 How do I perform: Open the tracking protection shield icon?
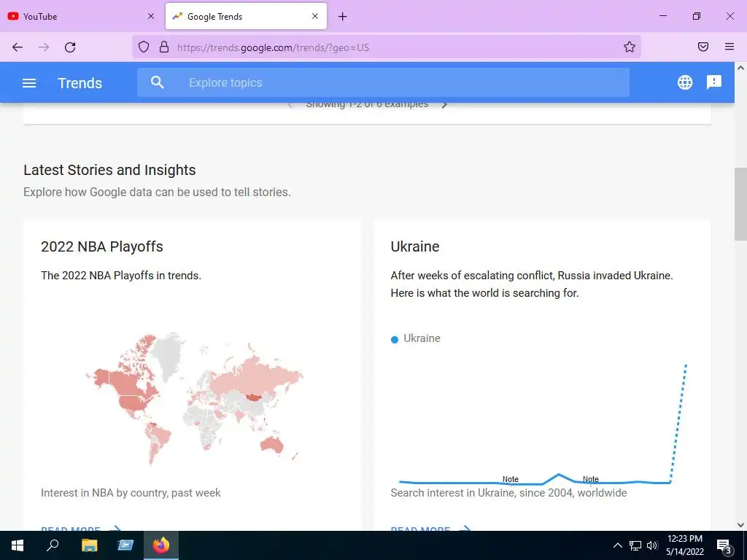point(144,47)
